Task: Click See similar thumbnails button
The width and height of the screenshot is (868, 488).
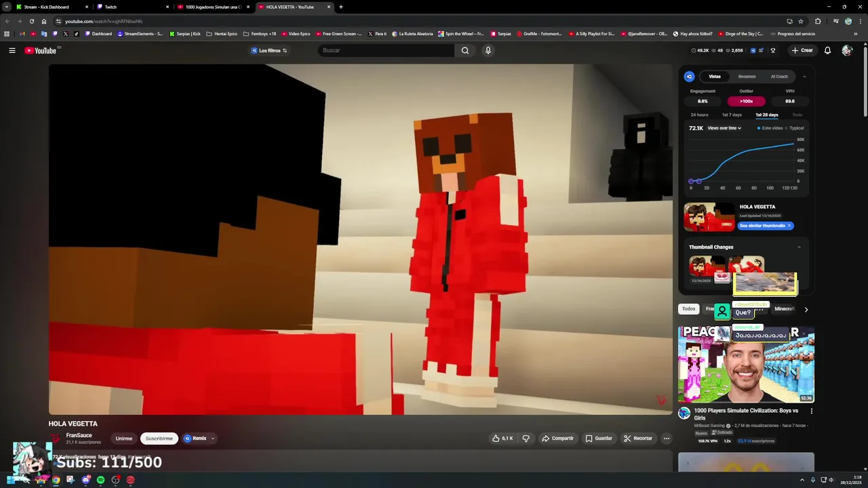Action: (766, 226)
